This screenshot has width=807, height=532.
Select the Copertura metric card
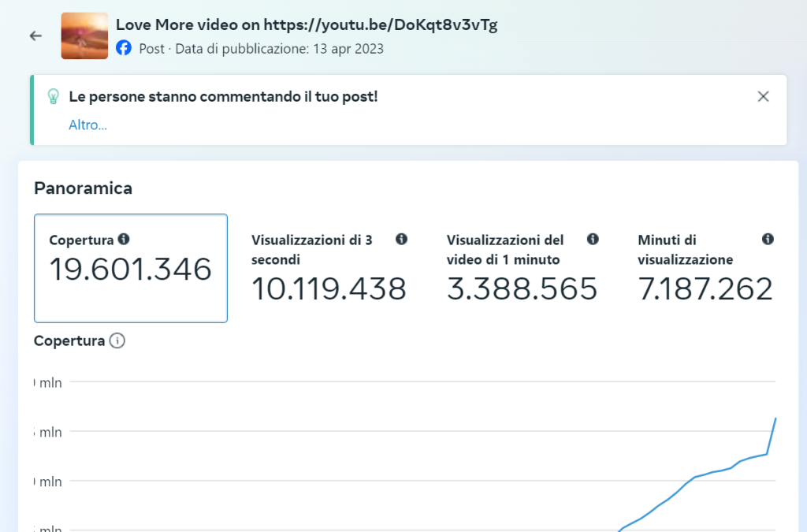[x=131, y=268]
